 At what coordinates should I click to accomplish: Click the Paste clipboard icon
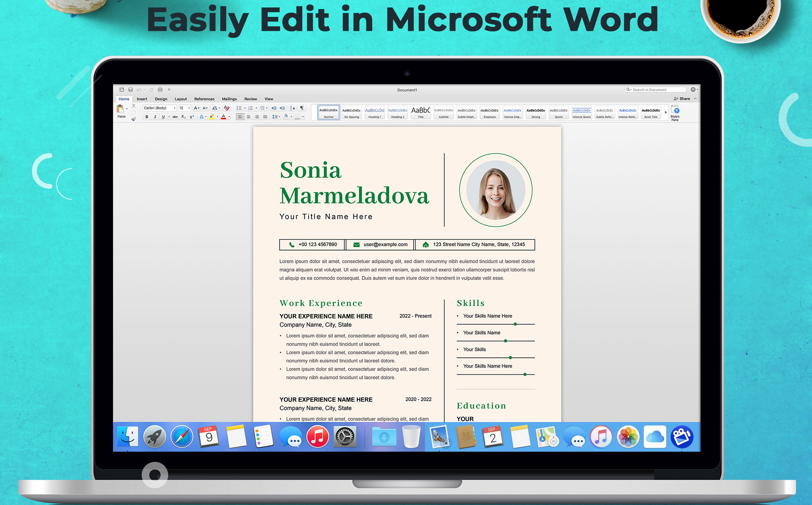120,109
